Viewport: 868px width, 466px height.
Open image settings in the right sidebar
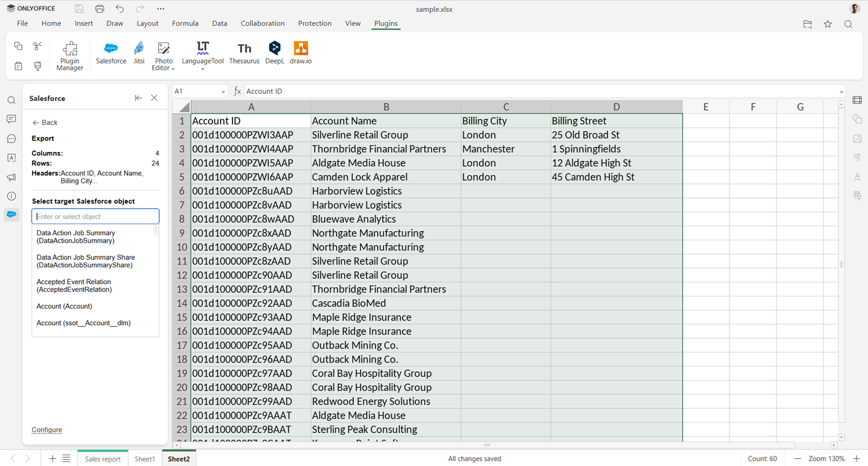tap(857, 139)
